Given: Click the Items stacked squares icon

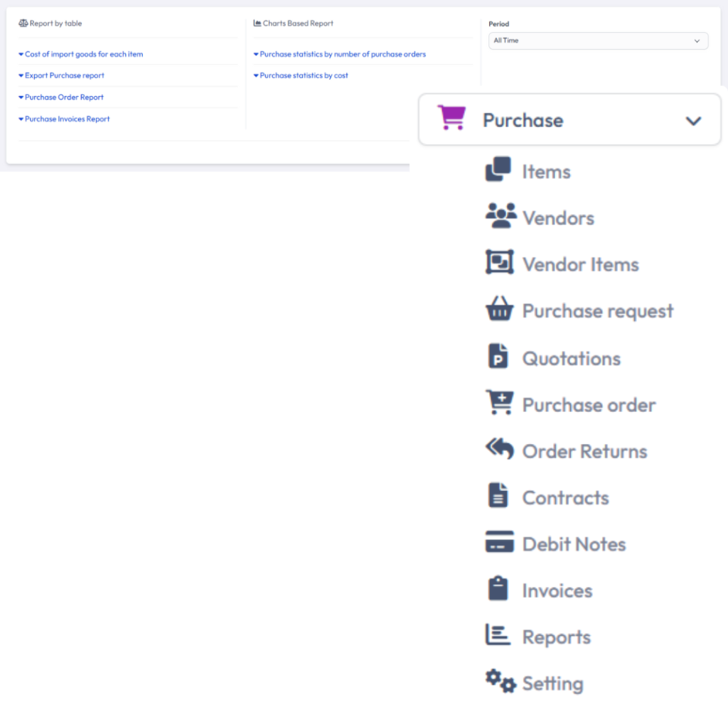Looking at the screenshot, I should click(498, 170).
